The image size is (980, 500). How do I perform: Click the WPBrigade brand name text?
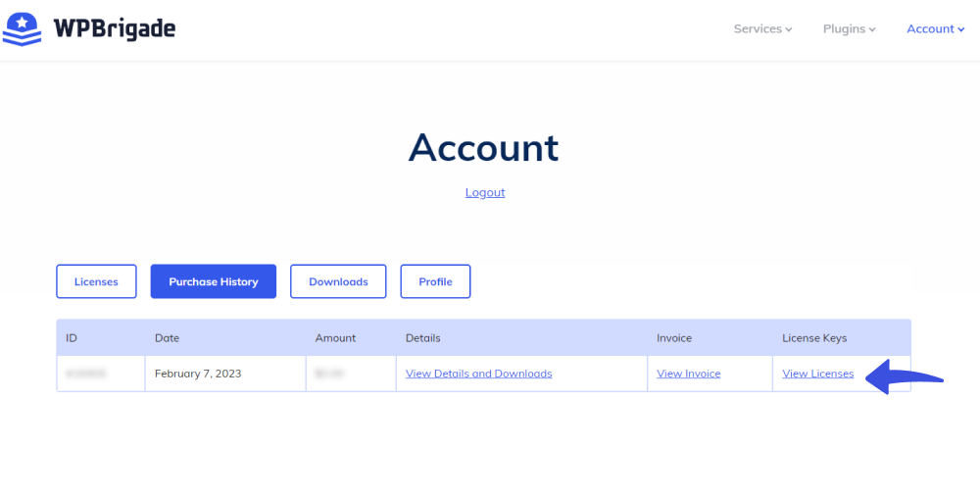click(115, 28)
